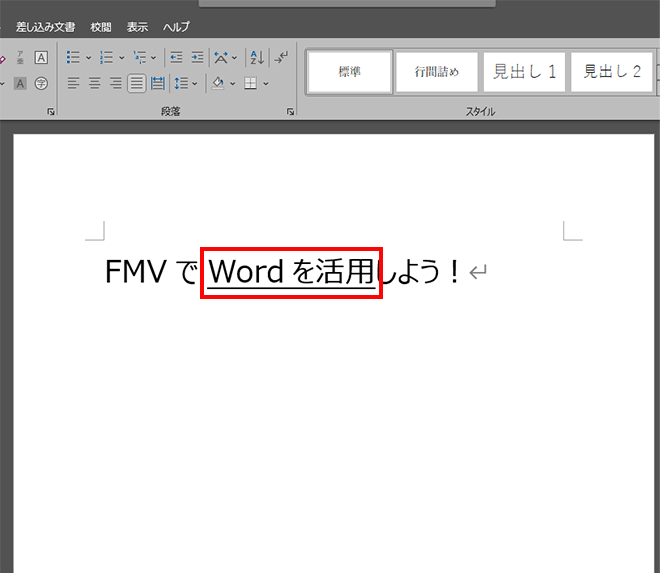Open the font group dialog launcher
This screenshot has width=660, height=573.
pos(51,112)
